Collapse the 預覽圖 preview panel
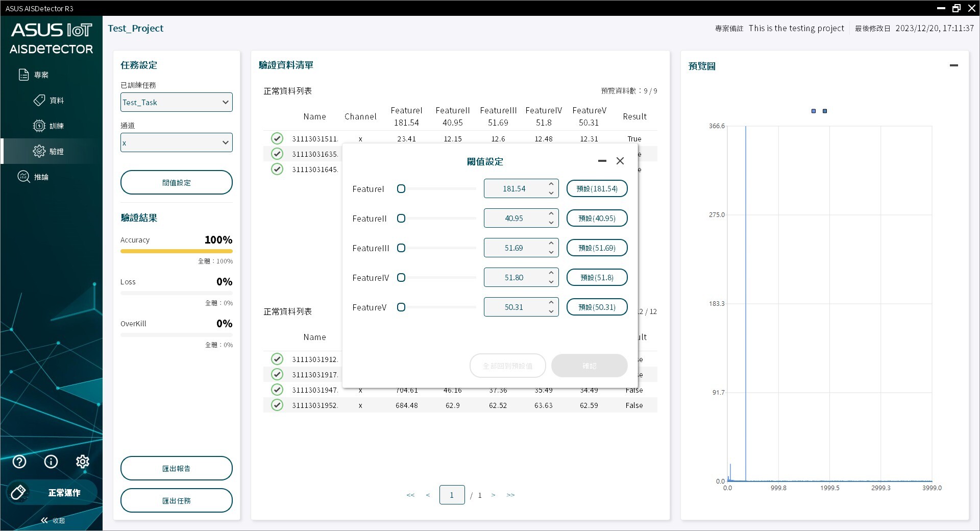The height and width of the screenshot is (531, 980). pos(954,66)
